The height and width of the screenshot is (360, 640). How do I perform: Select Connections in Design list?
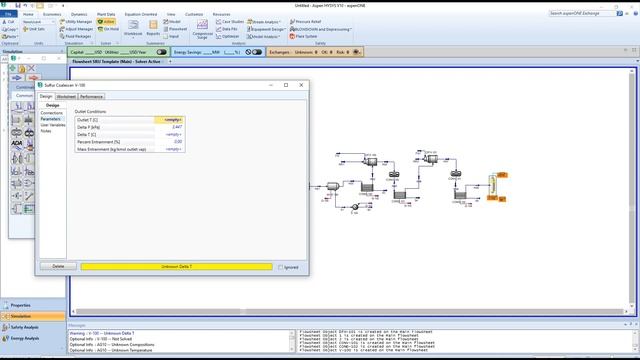coord(52,113)
